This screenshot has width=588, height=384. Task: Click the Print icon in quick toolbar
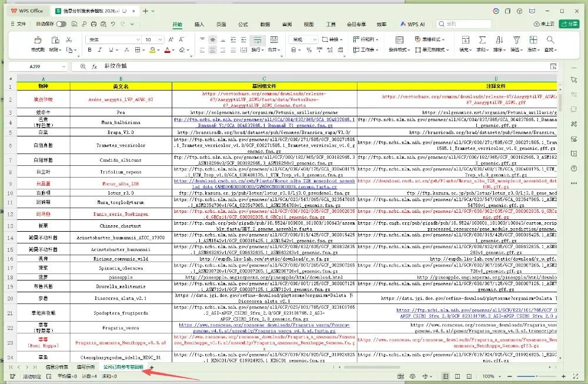tap(93, 24)
